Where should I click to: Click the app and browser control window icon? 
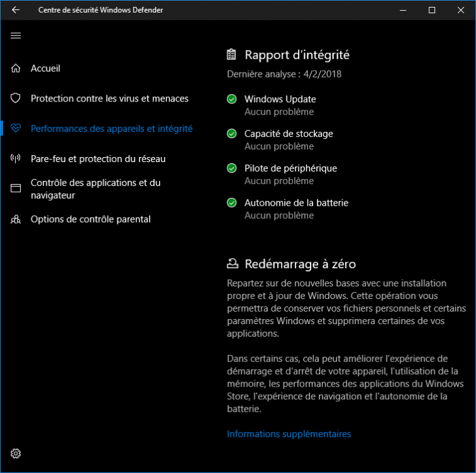pos(16,189)
